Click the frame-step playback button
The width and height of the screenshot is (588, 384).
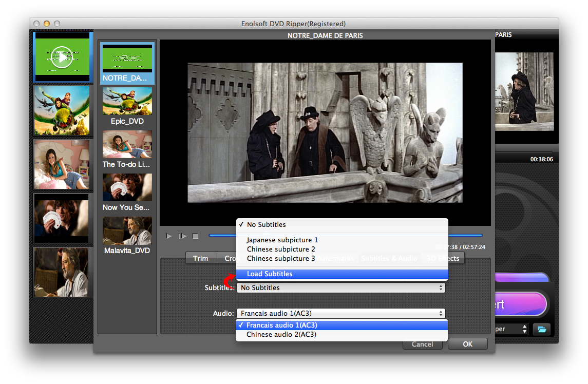(182, 236)
